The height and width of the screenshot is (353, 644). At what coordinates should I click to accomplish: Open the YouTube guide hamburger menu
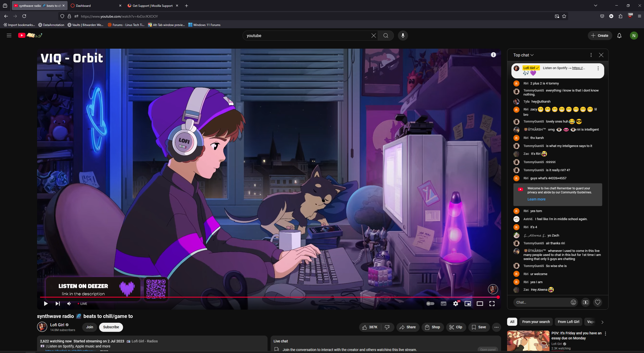click(9, 36)
